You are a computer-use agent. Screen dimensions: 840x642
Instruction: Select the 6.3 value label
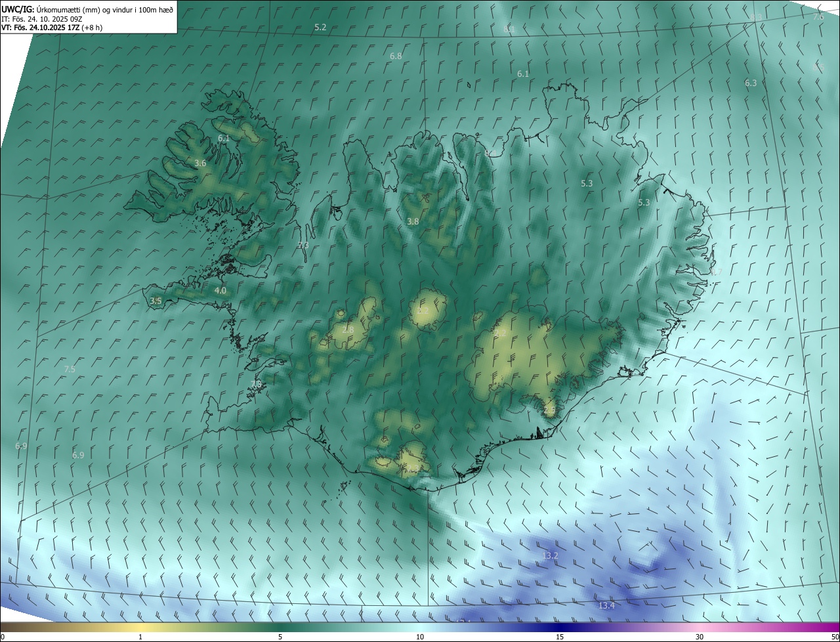[x=751, y=83]
